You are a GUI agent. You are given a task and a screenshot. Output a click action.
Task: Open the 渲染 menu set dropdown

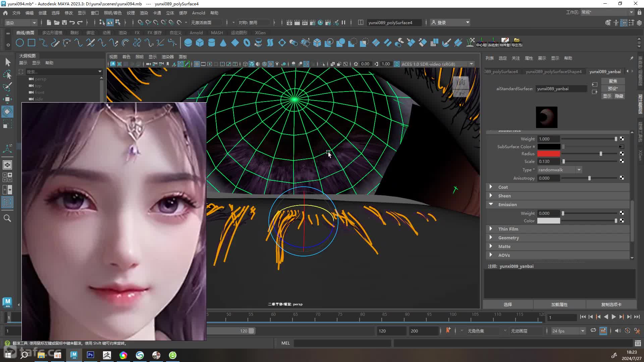point(21,22)
